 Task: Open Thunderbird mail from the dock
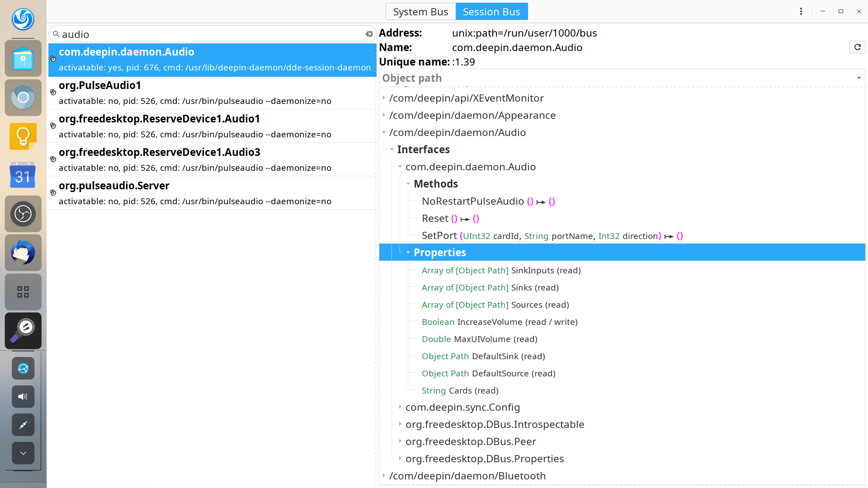coord(23,253)
